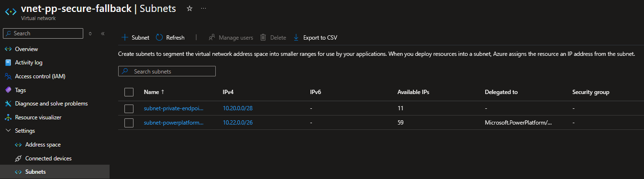Check the subnet-private-endpoi... row checkbox
The image size is (644, 179).
click(129, 108)
